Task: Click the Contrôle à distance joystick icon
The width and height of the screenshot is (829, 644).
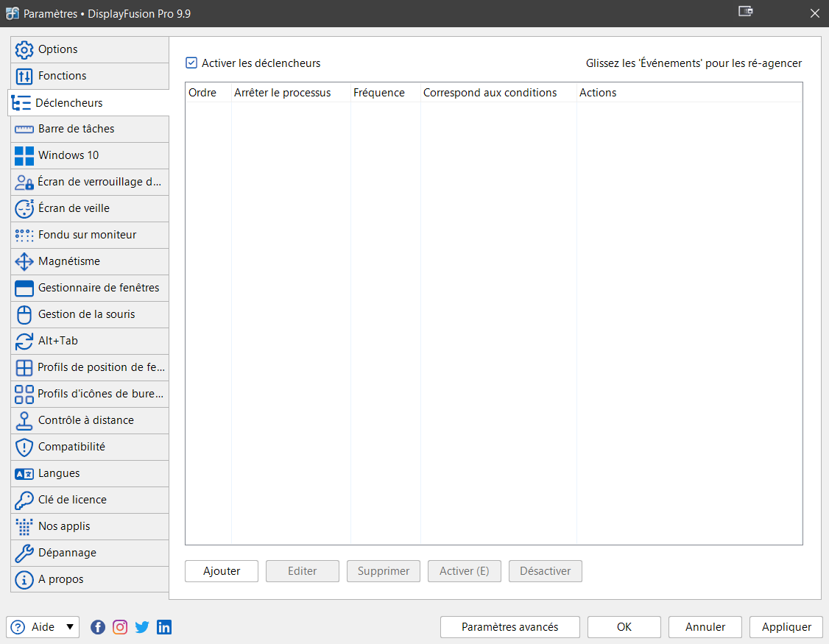Action: tap(24, 420)
